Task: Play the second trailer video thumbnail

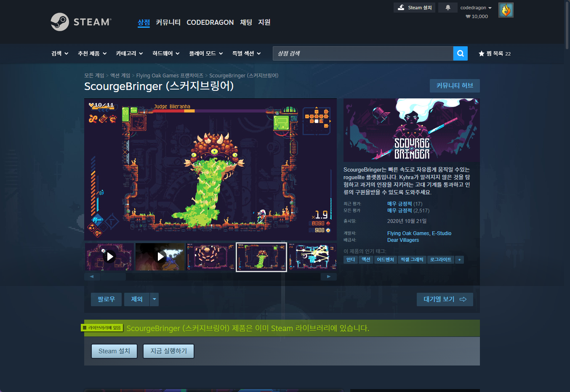Action: coord(160,257)
